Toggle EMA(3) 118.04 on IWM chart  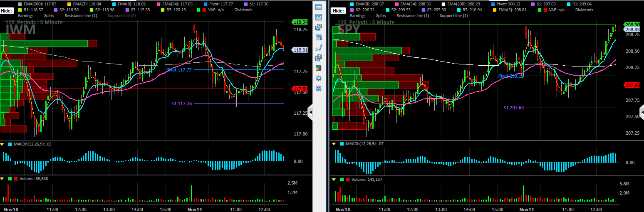[84, 4]
